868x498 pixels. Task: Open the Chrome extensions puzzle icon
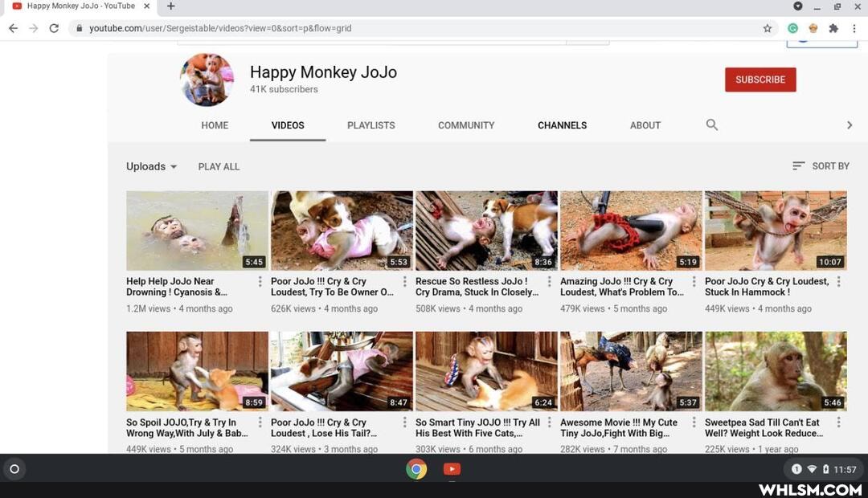tap(833, 28)
